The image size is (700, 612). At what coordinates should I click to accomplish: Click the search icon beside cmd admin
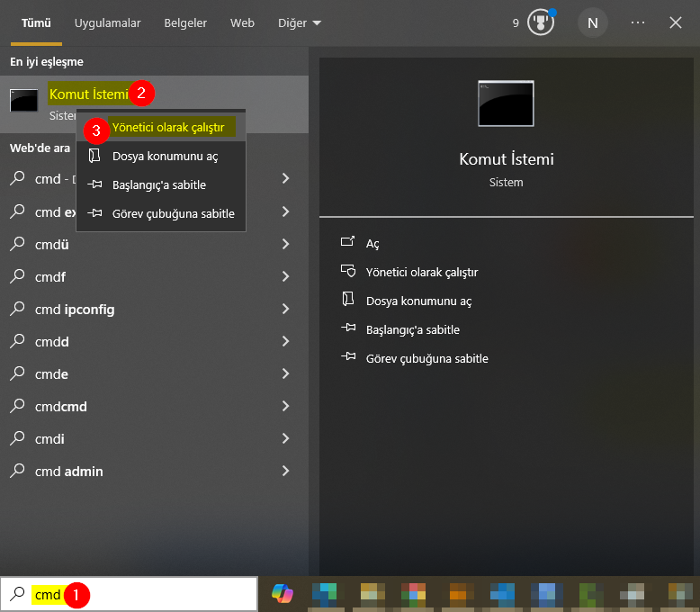tap(17, 471)
